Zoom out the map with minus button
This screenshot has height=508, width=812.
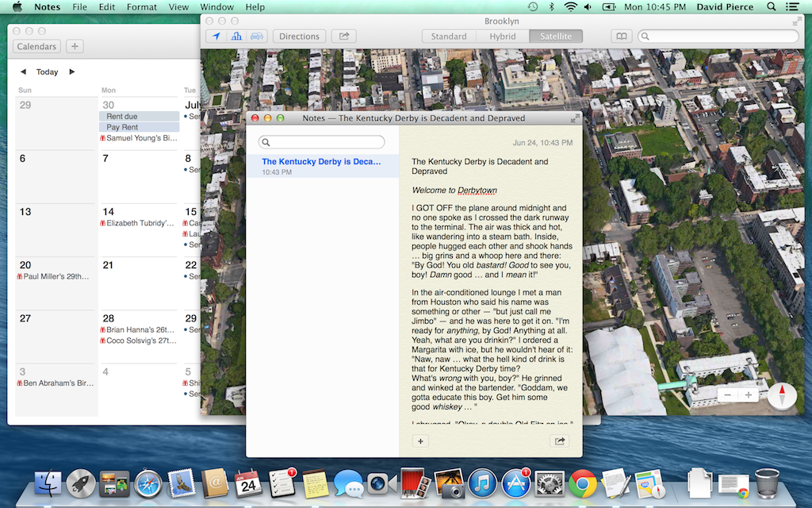pos(728,395)
